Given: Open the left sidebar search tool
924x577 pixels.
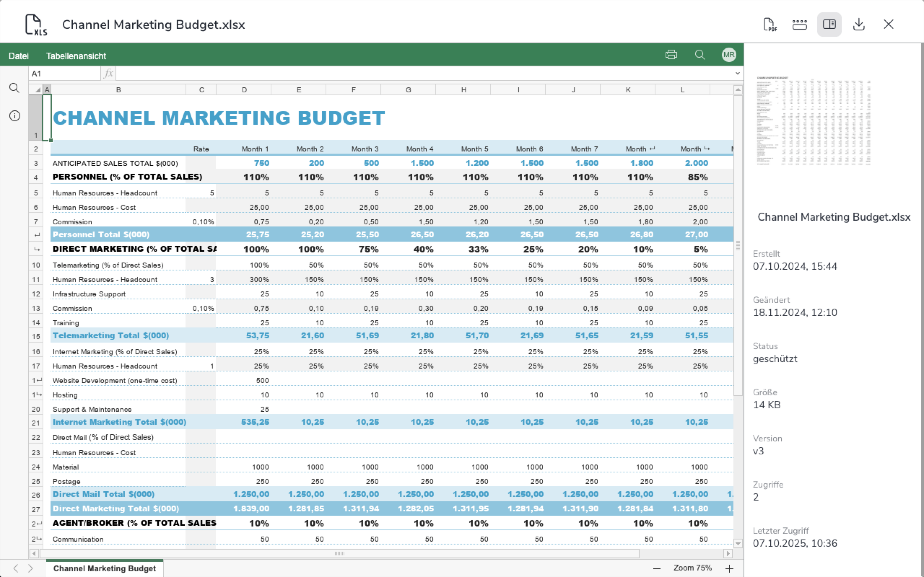Looking at the screenshot, I should point(14,88).
